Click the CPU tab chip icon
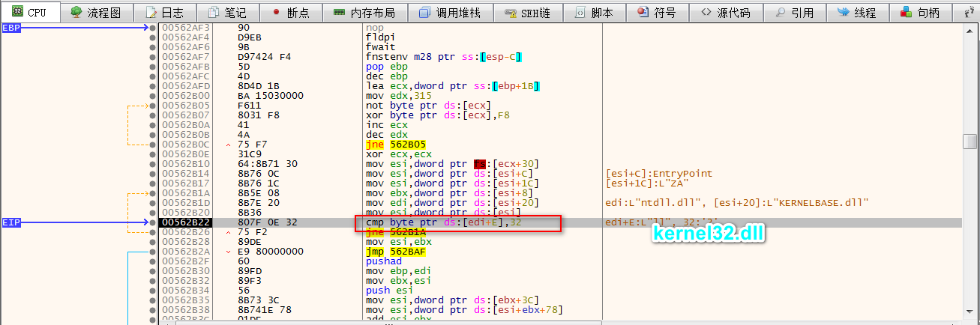This screenshot has height=325, width=980. pos(17,12)
